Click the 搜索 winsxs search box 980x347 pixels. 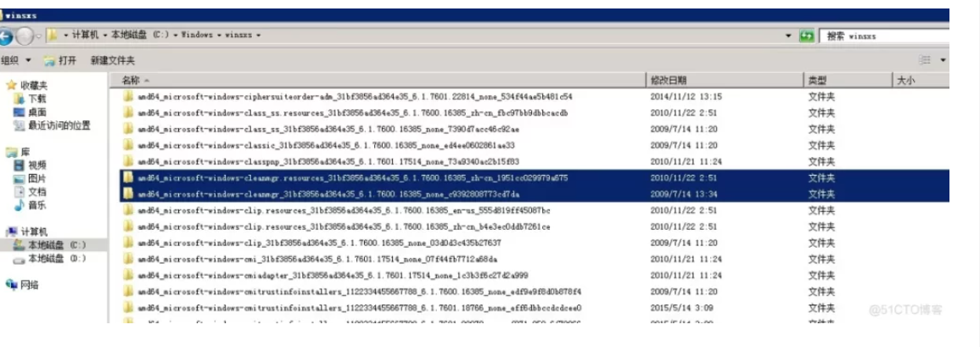[882, 36]
